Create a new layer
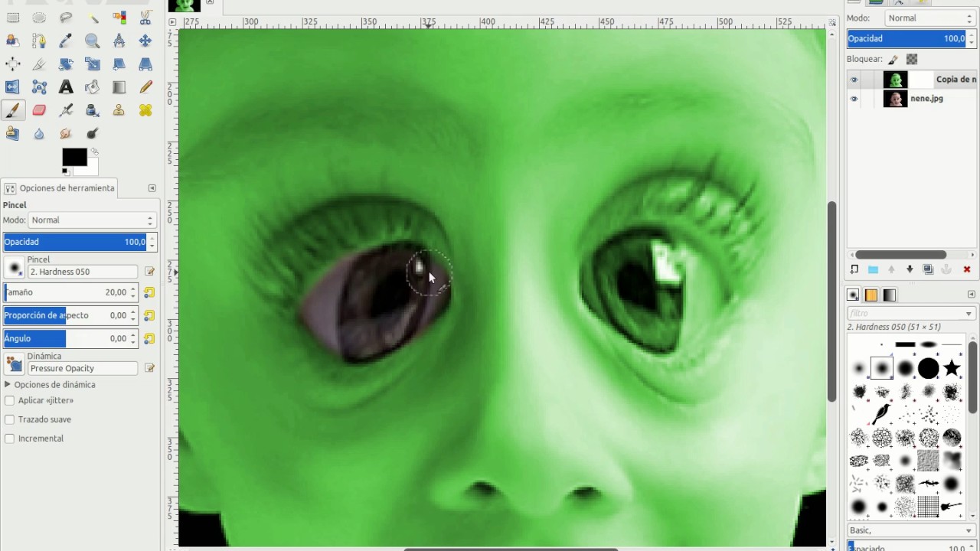 854,269
